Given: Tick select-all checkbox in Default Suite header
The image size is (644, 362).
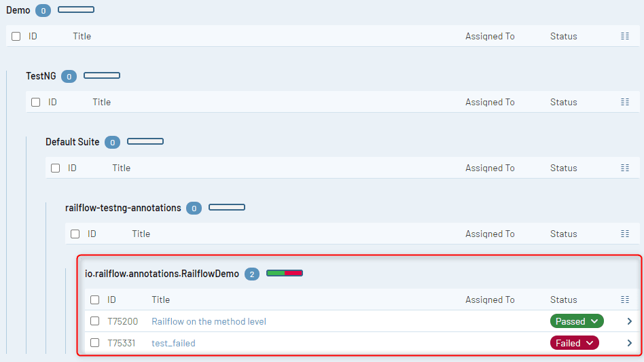Looking at the screenshot, I should click(56, 168).
